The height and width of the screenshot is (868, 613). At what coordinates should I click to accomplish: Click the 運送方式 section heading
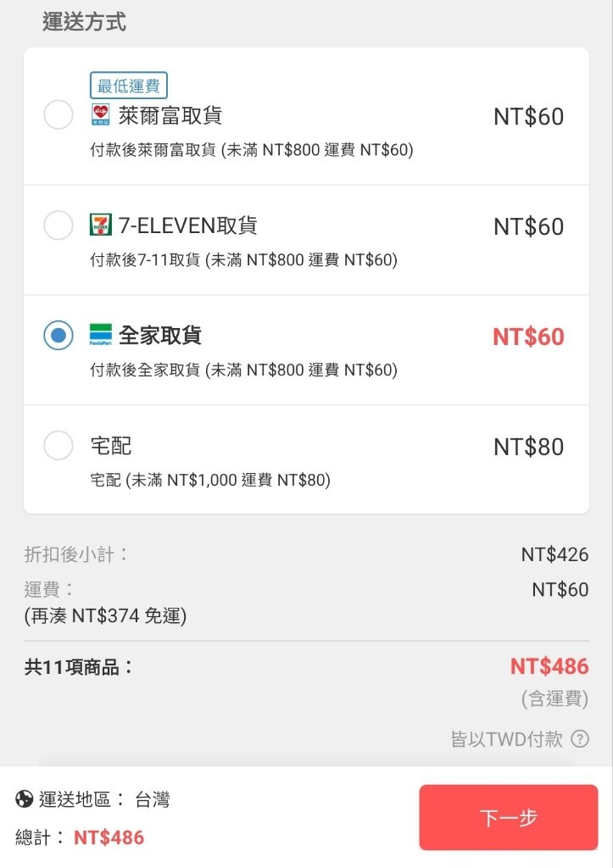(84, 22)
